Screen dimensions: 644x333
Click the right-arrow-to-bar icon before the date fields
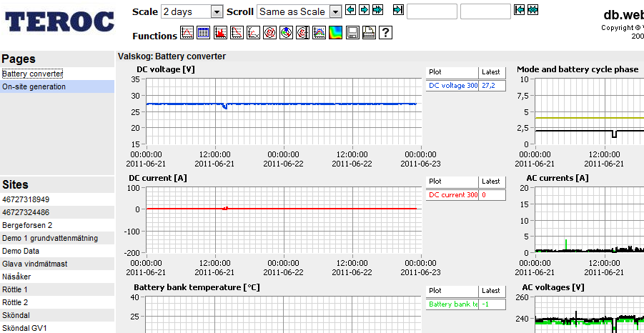(x=398, y=9)
